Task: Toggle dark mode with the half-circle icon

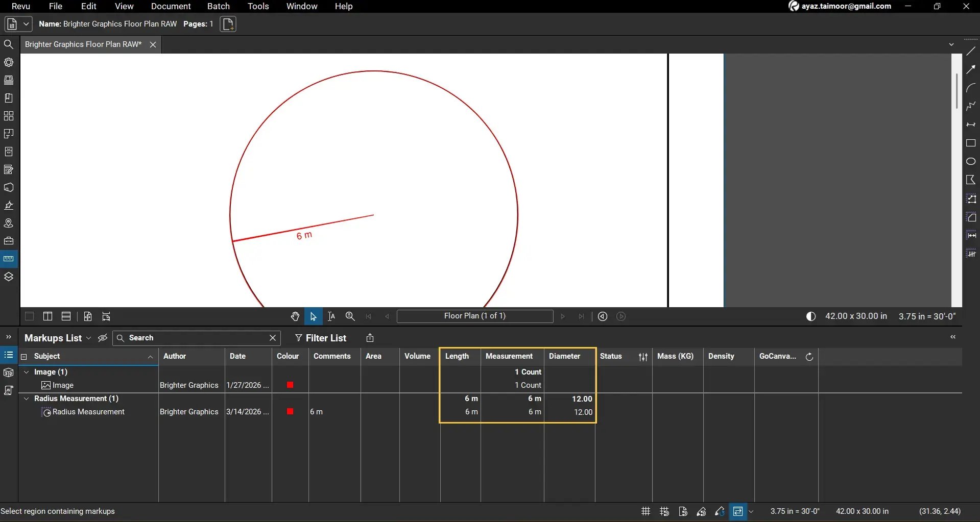Action: (811, 316)
